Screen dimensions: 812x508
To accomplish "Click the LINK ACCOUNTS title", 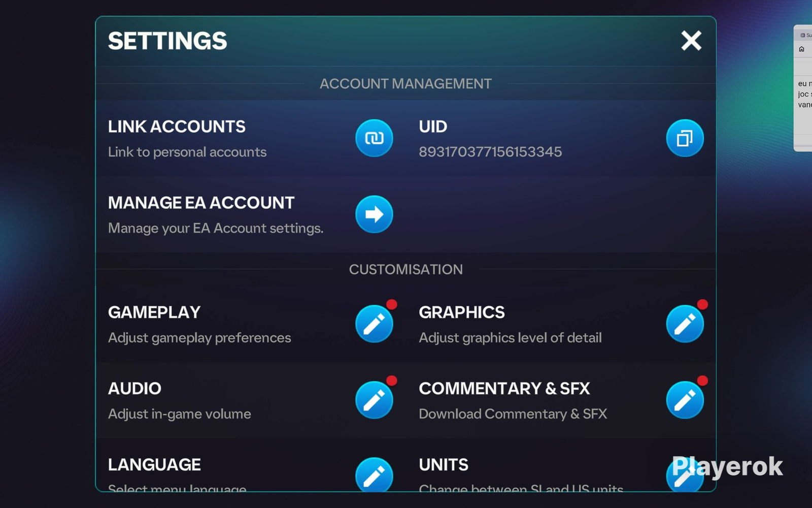I will pos(177,126).
